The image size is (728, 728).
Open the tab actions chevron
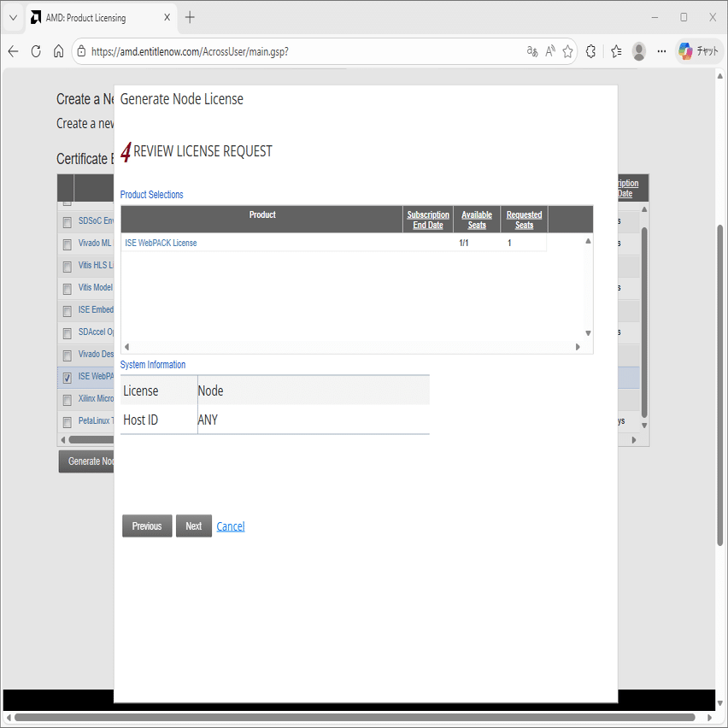coord(13,18)
